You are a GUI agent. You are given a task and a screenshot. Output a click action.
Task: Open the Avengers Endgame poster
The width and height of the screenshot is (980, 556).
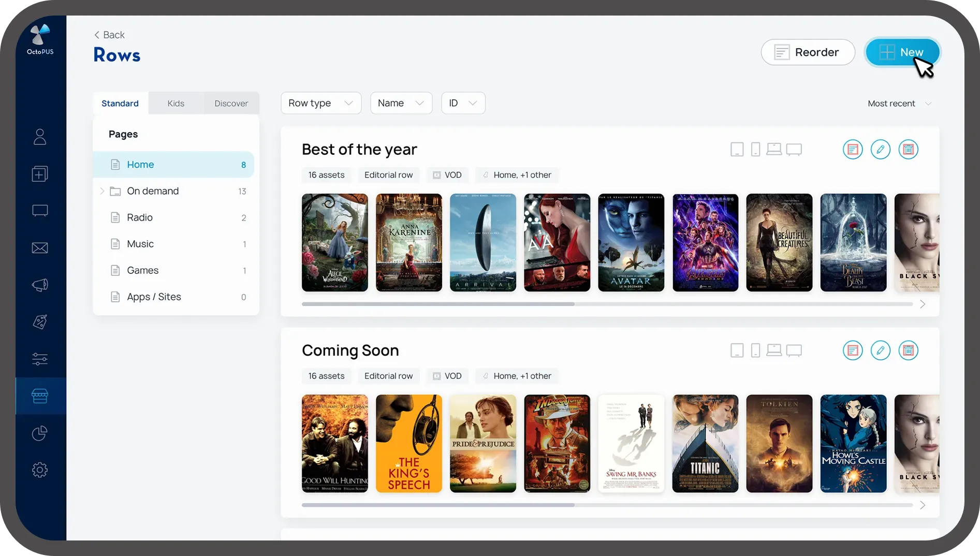pyautogui.click(x=706, y=243)
